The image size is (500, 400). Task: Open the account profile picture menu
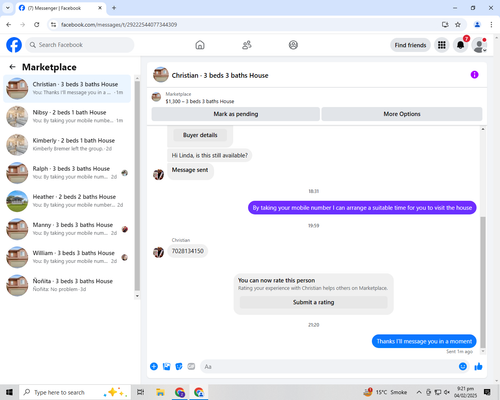click(x=479, y=45)
